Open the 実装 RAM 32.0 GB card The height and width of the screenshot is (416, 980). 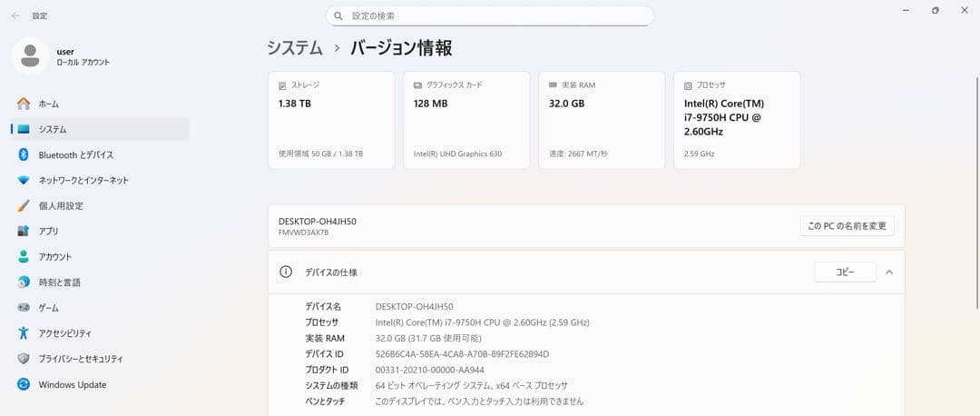(x=602, y=120)
